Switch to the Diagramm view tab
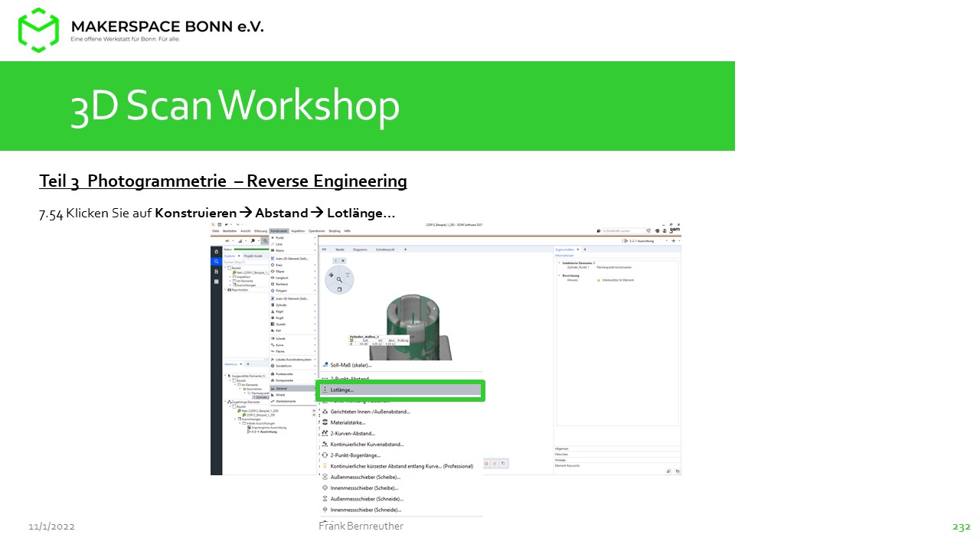The height and width of the screenshot is (551, 980). point(360,249)
